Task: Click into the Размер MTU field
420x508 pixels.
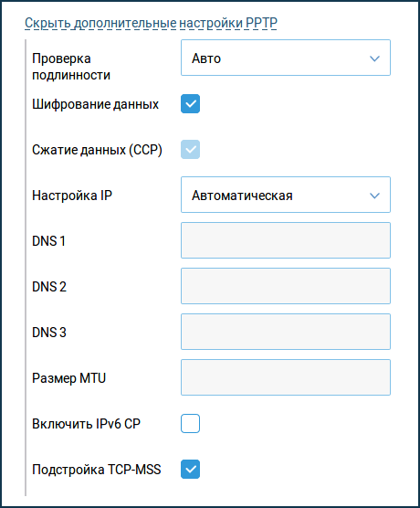Action: tap(286, 377)
